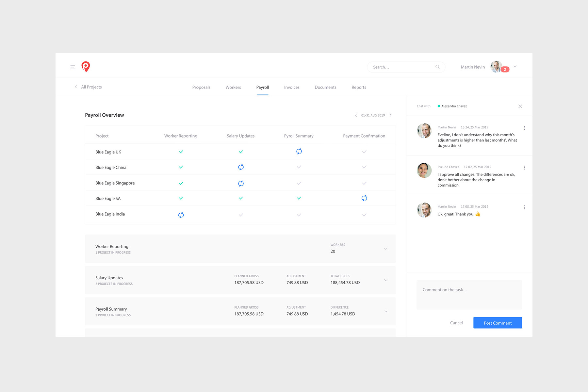
Task: Select the Blue Eagle Singapore project name
Action: point(115,183)
